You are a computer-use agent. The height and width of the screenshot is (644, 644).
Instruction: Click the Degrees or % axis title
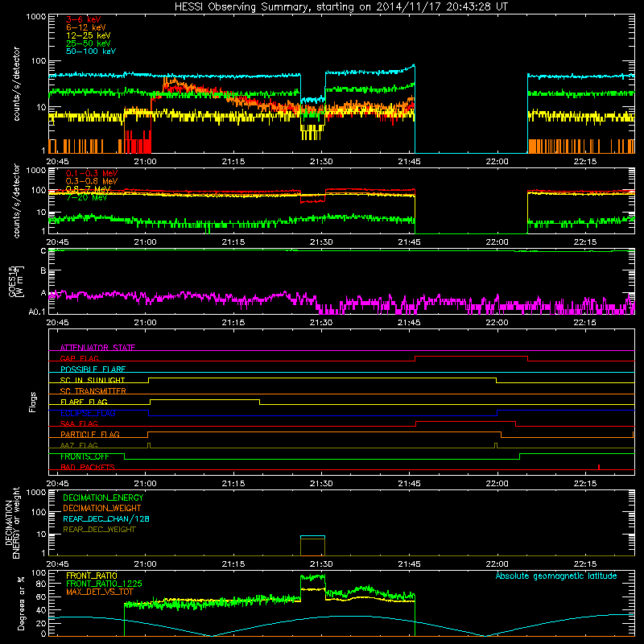(21, 603)
